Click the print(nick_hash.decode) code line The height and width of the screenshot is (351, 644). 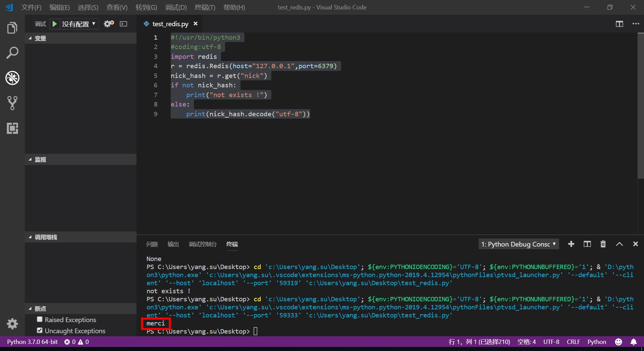pyautogui.click(x=248, y=114)
